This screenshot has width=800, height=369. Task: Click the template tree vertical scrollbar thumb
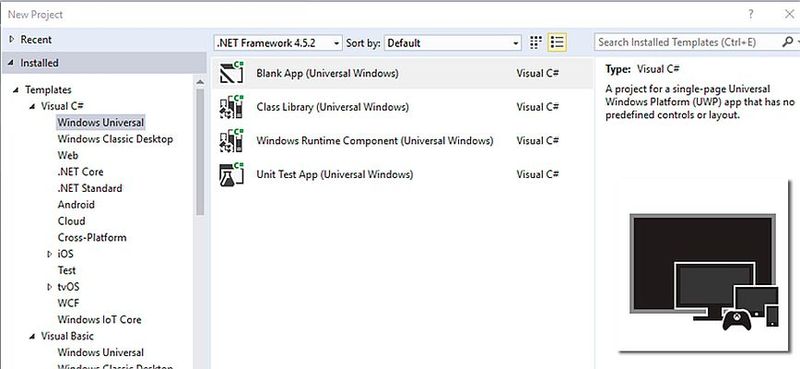[x=200, y=152]
